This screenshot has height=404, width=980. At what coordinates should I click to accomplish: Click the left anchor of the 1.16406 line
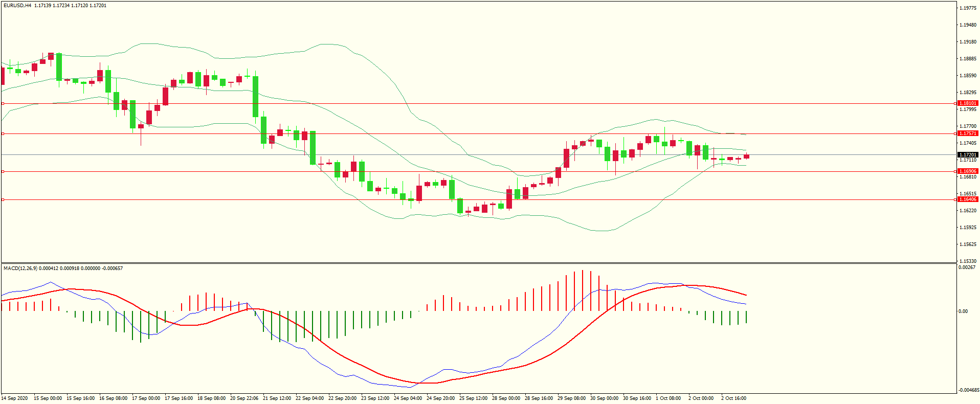[3, 199]
